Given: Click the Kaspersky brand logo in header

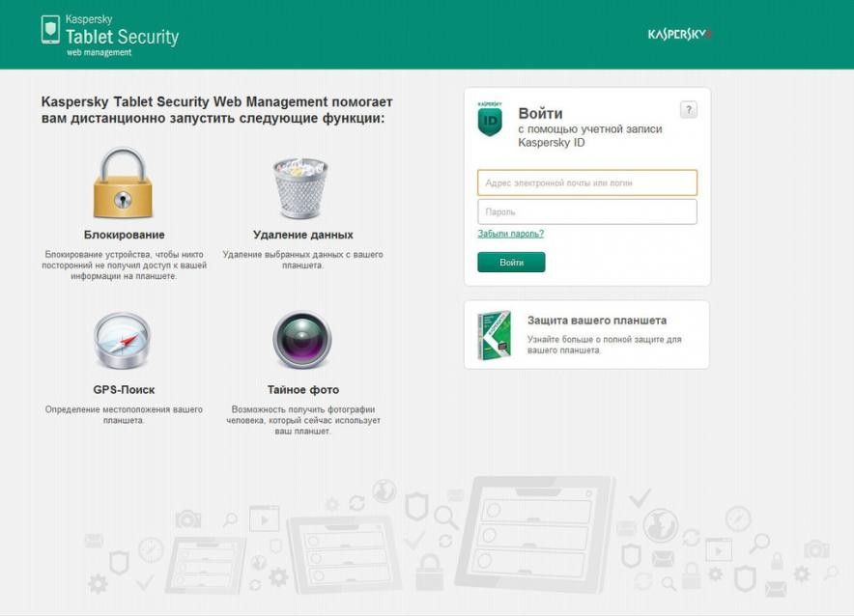Looking at the screenshot, I should [679, 35].
